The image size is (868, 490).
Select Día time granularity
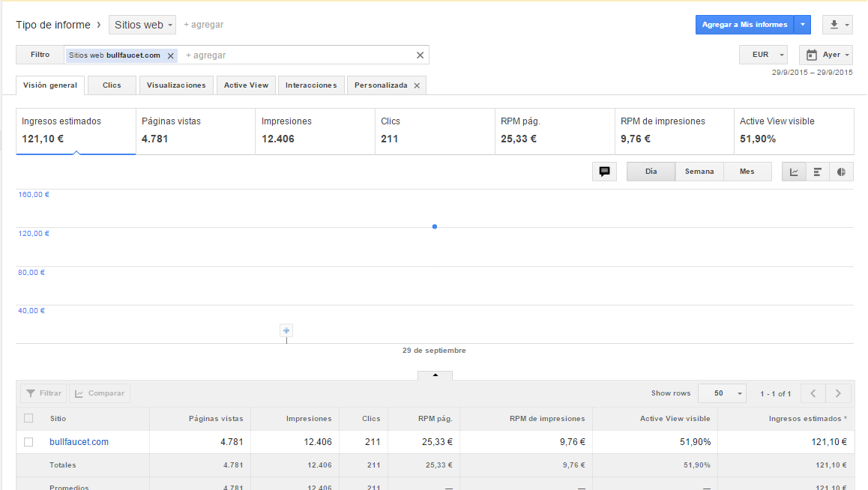(x=651, y=172)
